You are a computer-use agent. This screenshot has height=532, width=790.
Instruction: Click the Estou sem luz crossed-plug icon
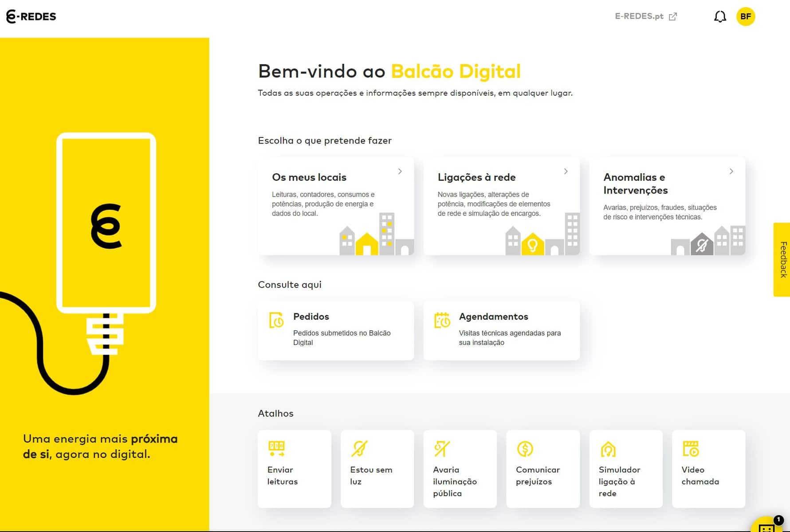(x=359, y=449)
